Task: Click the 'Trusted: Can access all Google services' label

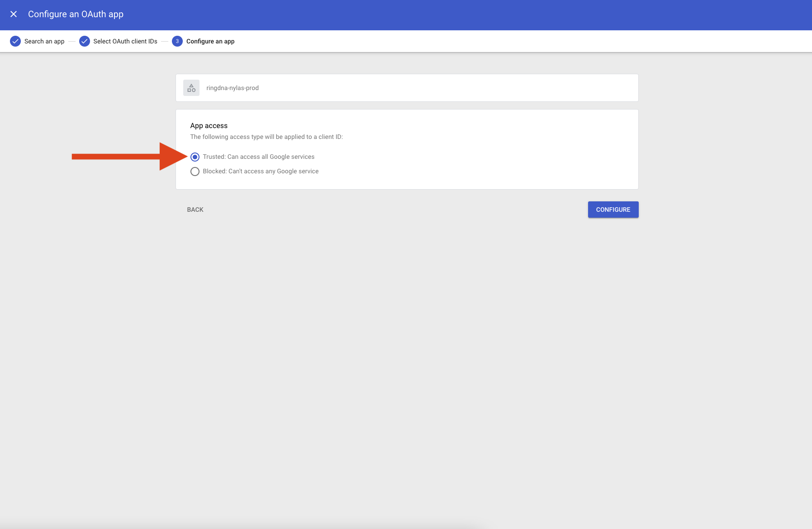Action: pos(258,157)
